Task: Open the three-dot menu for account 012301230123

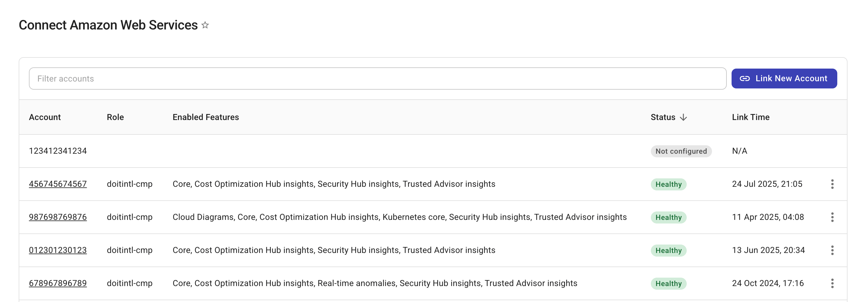Action: pyautogui.click(x=832, y=250)
